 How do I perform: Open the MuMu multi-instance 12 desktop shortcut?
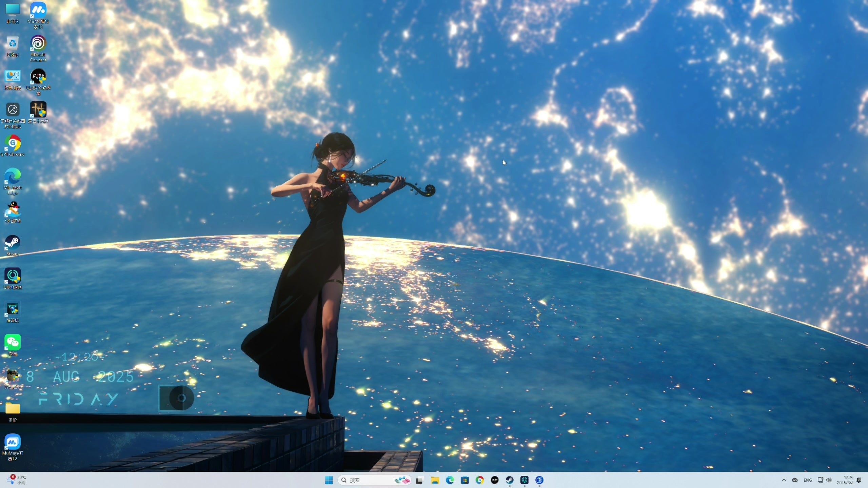point(13,447)
